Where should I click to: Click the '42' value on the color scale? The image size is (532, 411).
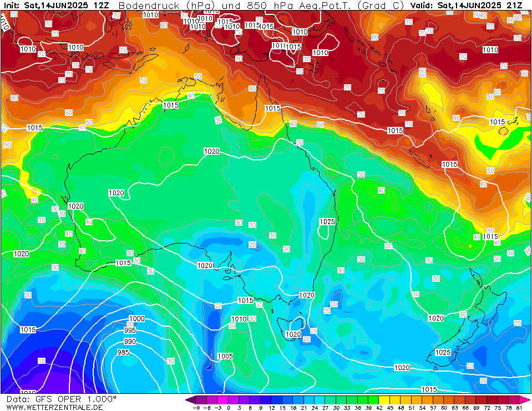click(x=379, y=408)
